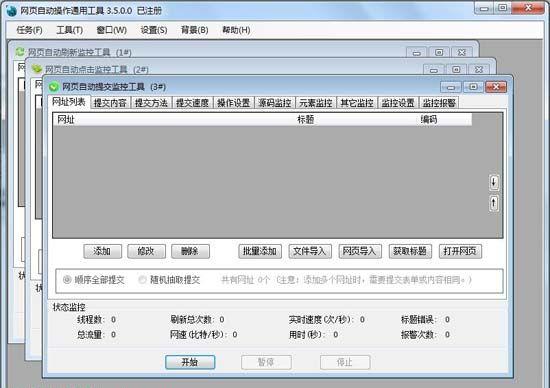
Task: Switch to the 其它监控 tab
Action: (x=357, y=103)
